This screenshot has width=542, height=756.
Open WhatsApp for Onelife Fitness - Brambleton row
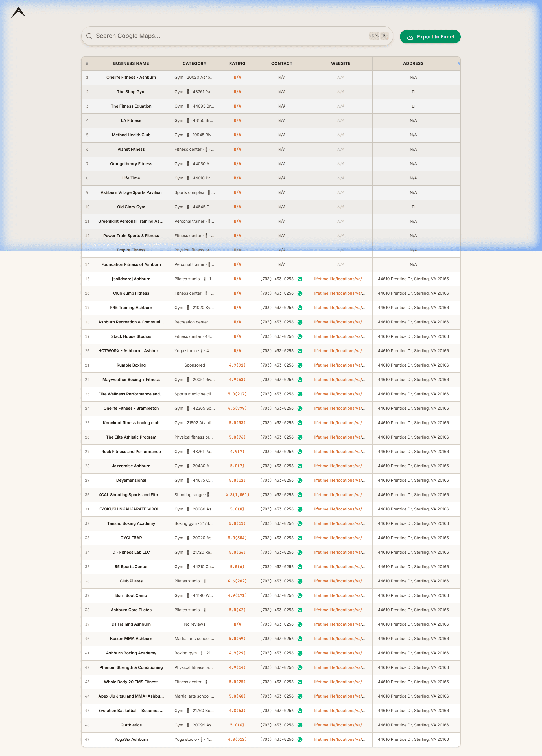coord(300,408)
